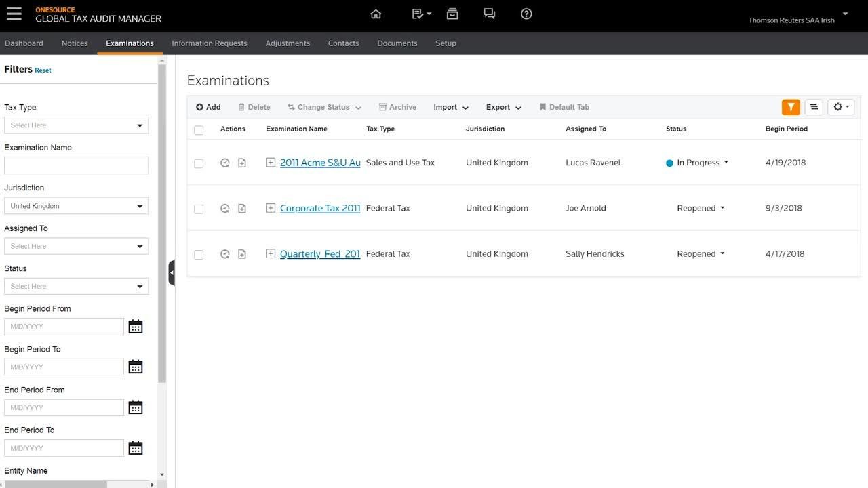The image size is (868, 488).
Task: Tick the Corporate Tax 2011 row checkbox
Action: (x=199, y=209)
